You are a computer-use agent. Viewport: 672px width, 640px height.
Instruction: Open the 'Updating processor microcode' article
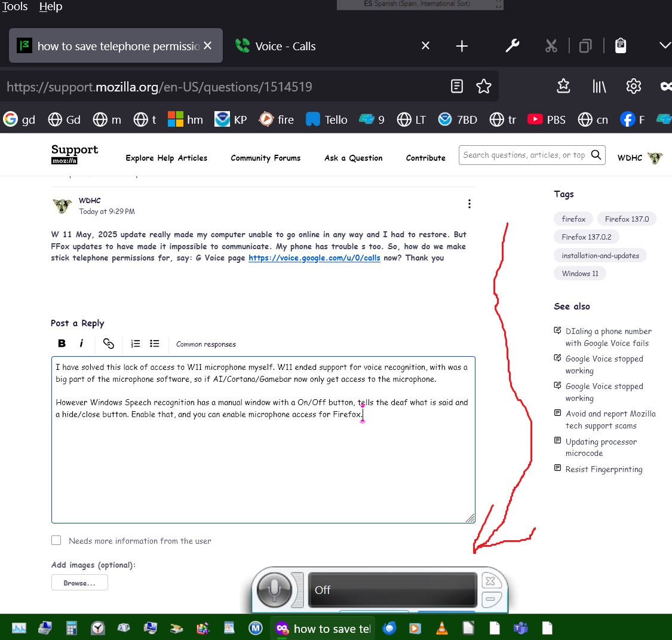coord(601,447)
